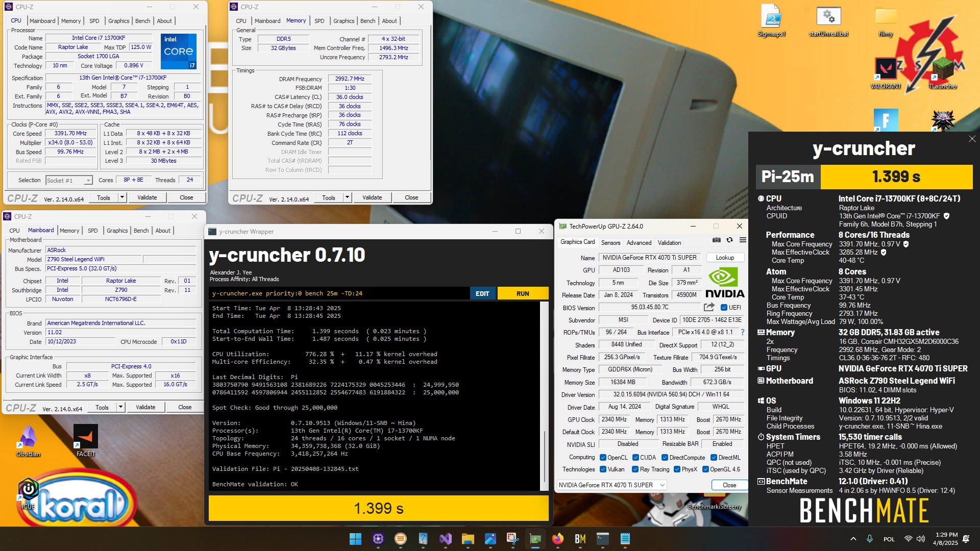The height and width of the screenshot is (551, 980).
Task: Click the EDIT button in y-cruncher Wrapper
Action: [x=482, y=293]
